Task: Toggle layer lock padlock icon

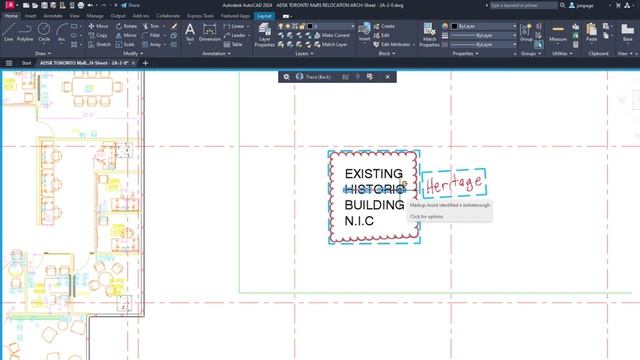Action: pos(302,26)
